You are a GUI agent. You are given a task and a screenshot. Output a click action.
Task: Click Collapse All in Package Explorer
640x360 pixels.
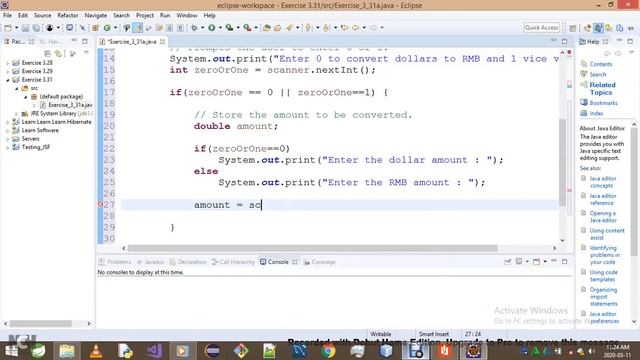coord(47,53)
